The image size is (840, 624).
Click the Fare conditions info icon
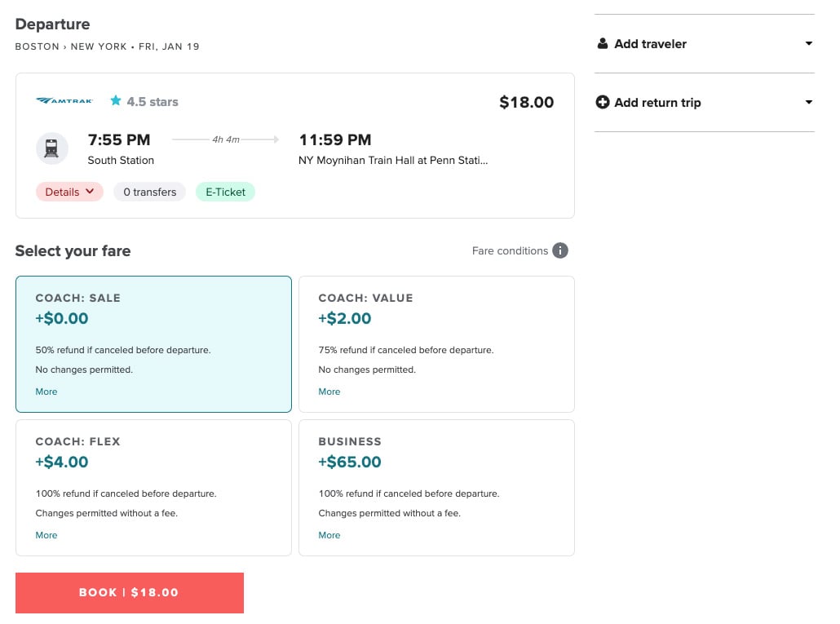pyautogui.click(x=560, y=250)
